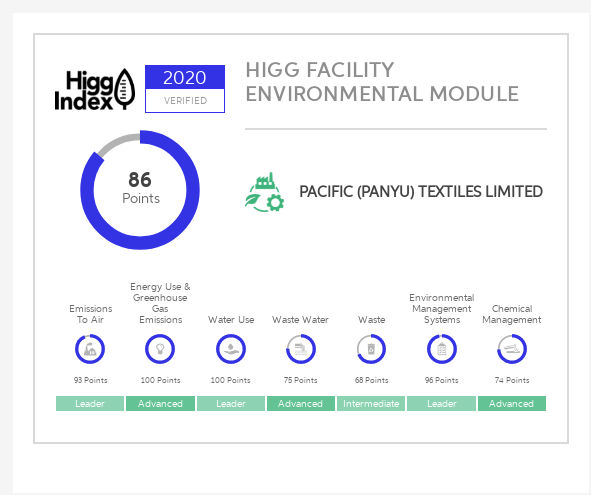Click the Leader badge under Environmental Management Systems
Viewport: 591px width, 495px height.
point(441,403)
